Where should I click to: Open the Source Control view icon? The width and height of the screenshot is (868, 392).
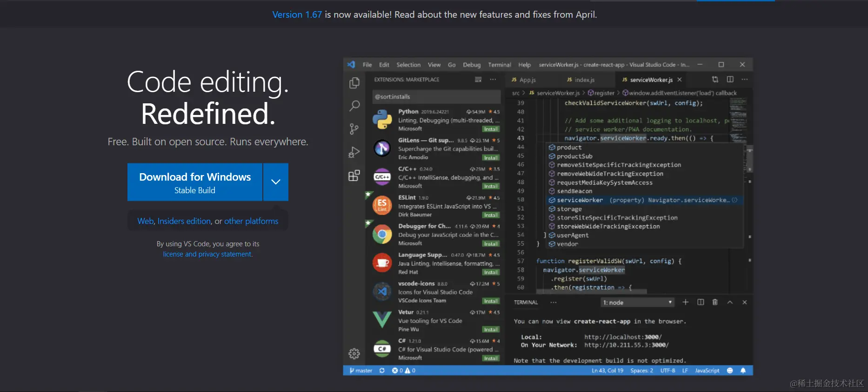point(354,129)
